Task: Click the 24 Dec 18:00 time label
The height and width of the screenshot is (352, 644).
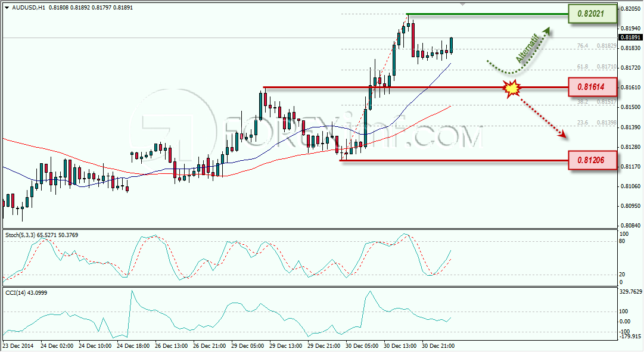Action: pyautogui.click(x=133, y=346)
